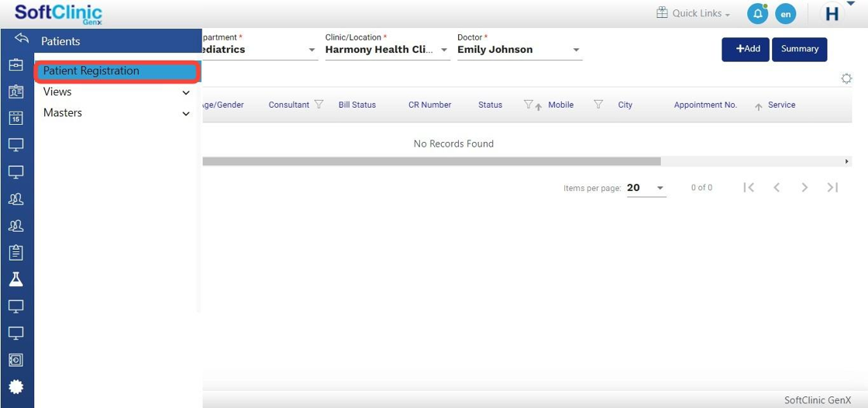Click the City column header
The image size is (868, 408).
pyautogui.click(x=625, y=105)
